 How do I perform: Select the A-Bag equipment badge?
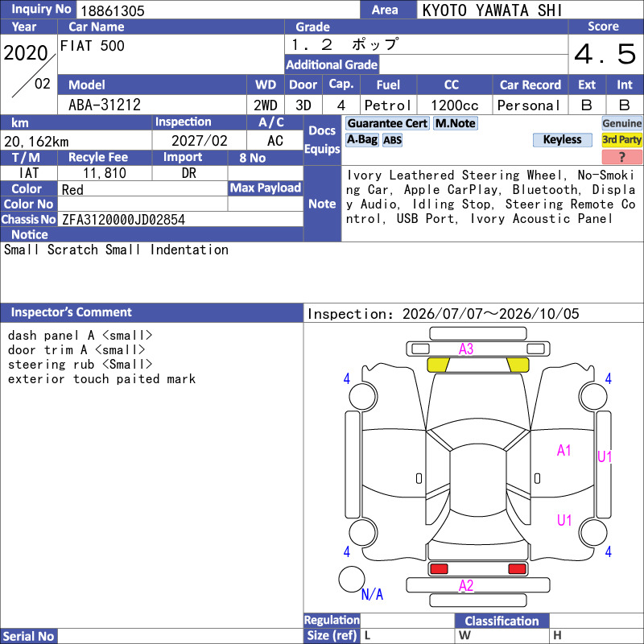click(x=361, y=139)
